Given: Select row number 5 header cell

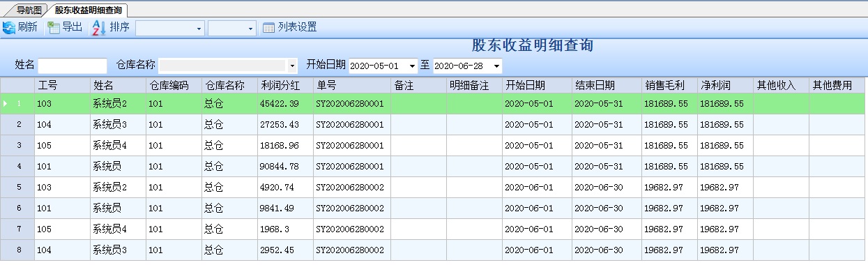Looking at the screenshot, I should coord(17,187).
